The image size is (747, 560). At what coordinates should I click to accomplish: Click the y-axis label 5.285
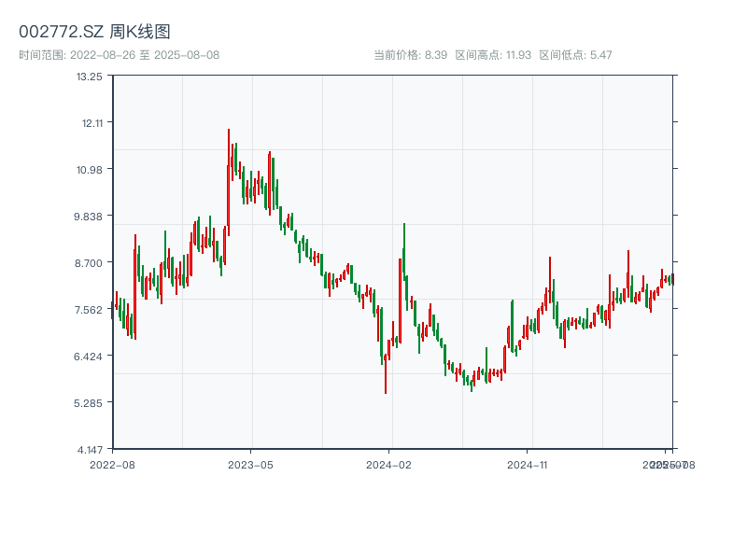[x=88, y=403]
